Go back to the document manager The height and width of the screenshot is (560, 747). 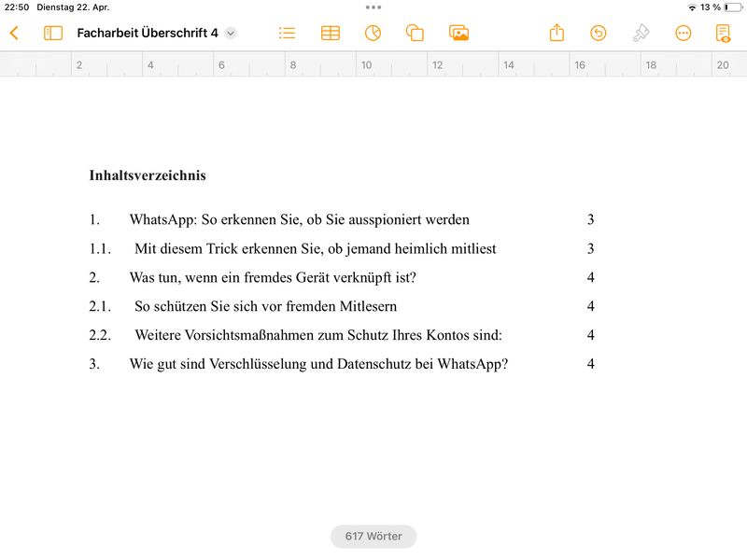14,33
